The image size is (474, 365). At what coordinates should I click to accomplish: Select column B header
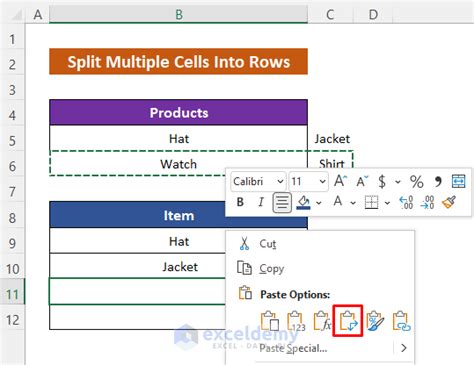coord(178,14)
